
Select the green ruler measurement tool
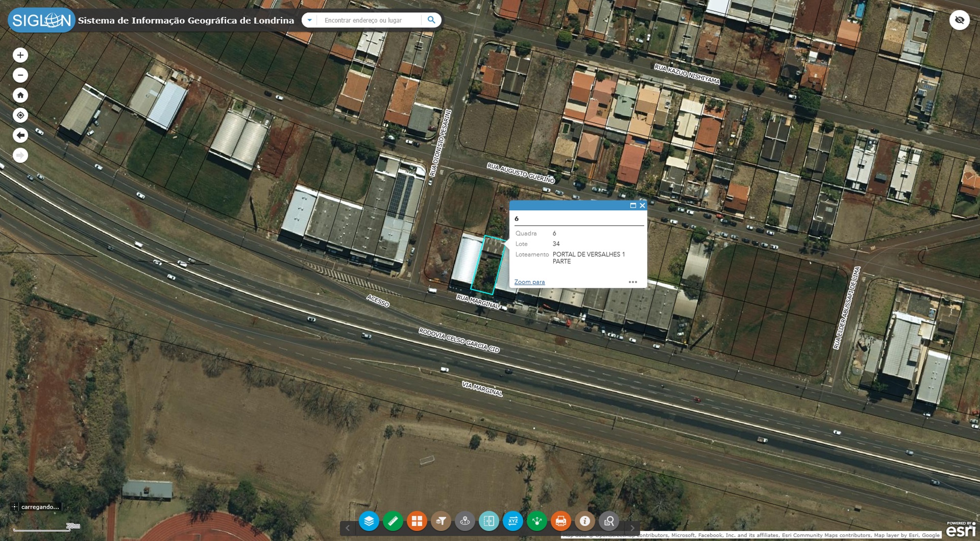393,521
